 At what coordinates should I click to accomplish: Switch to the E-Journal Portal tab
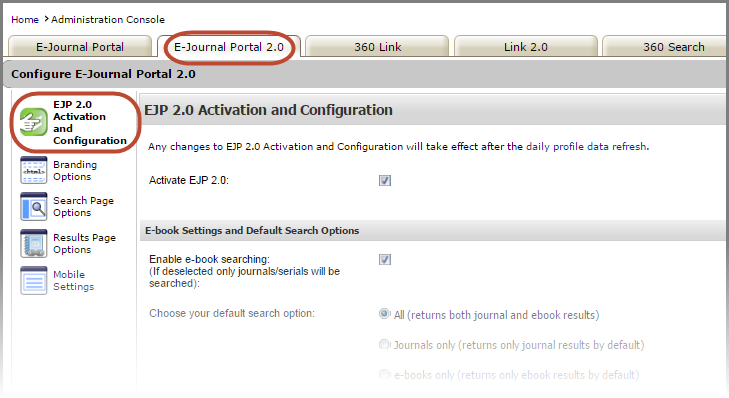80,46
